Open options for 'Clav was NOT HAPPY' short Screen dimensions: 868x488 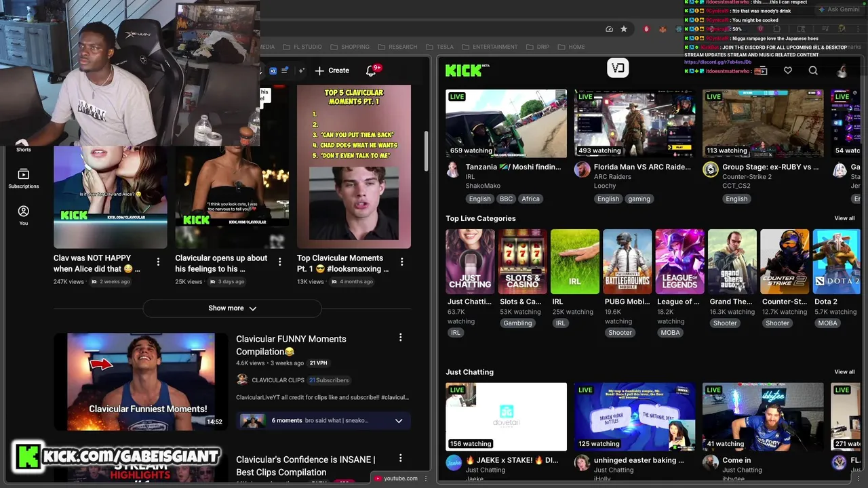point(158,262)
